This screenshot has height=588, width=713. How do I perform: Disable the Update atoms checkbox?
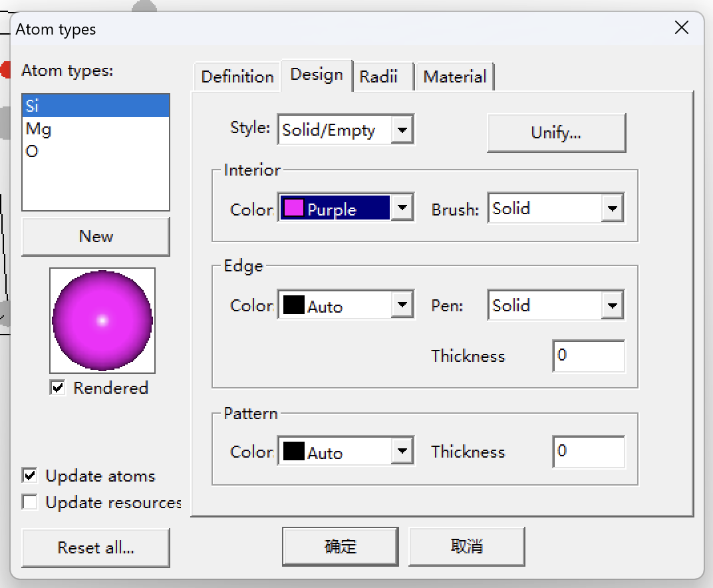point(30,476)
